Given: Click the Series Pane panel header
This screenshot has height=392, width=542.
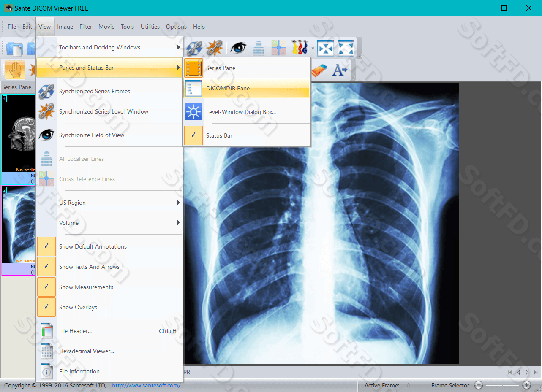Looking at the screenshot, I should (x=18, y=87).
